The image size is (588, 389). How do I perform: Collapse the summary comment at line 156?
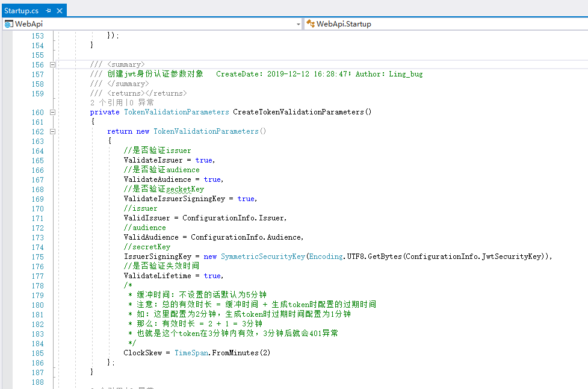52,64
